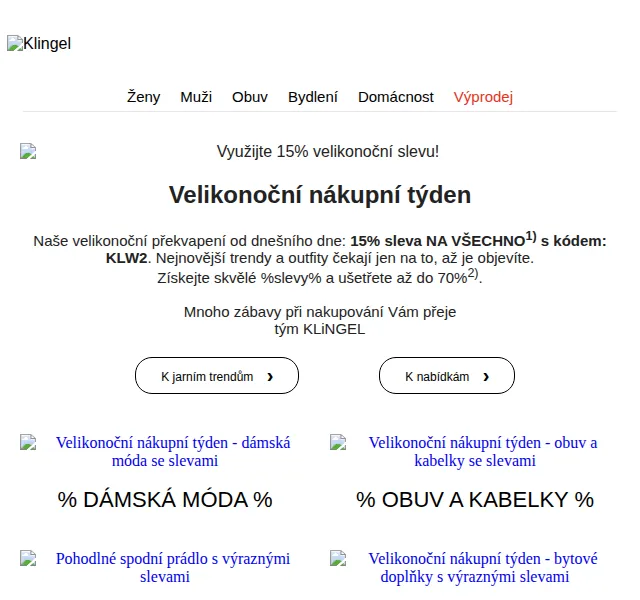640x600 pixels.
Task: Click the discount code 'KLW2' text
Action: pyautogui.click(x=126, y=258)
